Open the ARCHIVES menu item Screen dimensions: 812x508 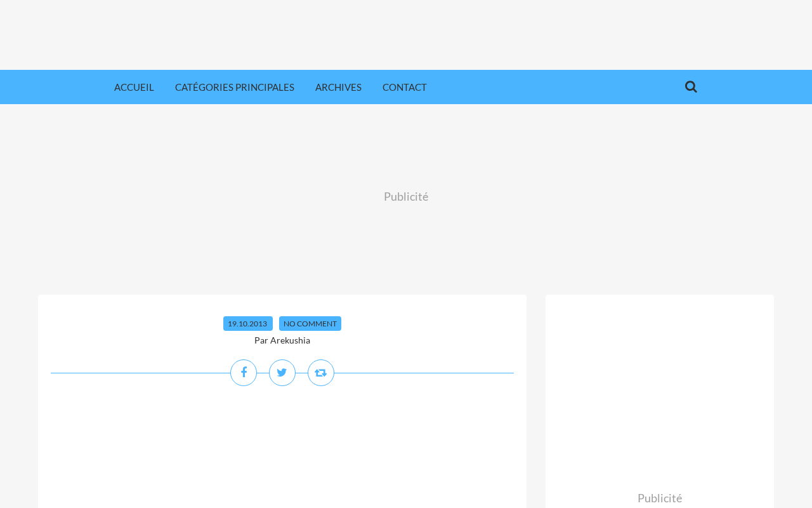coord(338,87)
